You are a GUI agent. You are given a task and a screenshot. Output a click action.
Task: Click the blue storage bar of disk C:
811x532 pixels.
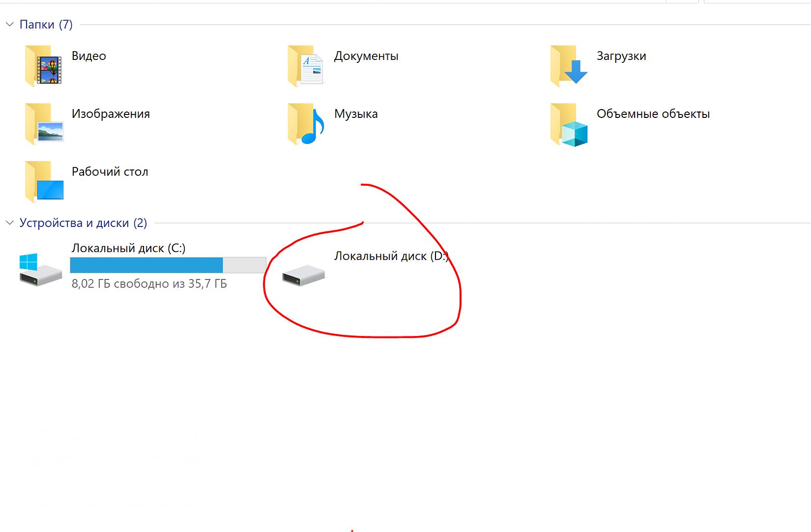click(146, 265)
